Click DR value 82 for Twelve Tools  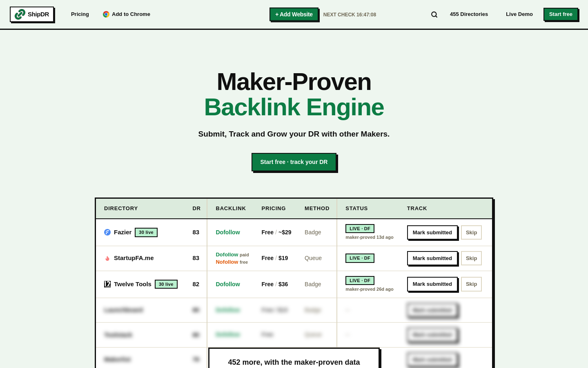(x=196, y=284)
